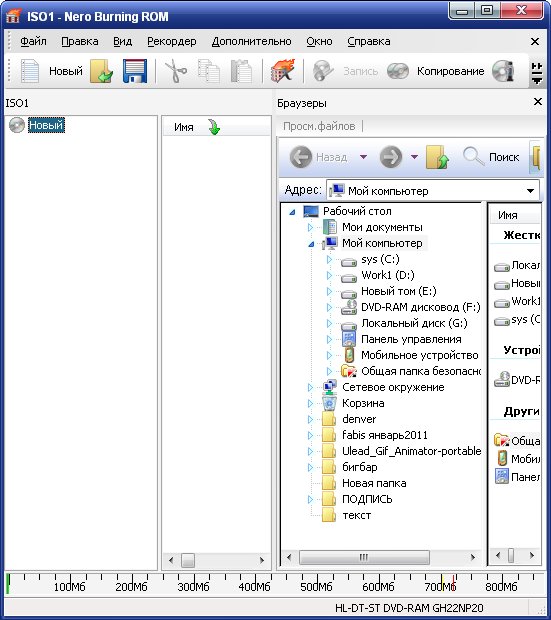Click the Новый toolbar label
The image size is (551, 620).
pyautogui.click(x=66, y=71)
